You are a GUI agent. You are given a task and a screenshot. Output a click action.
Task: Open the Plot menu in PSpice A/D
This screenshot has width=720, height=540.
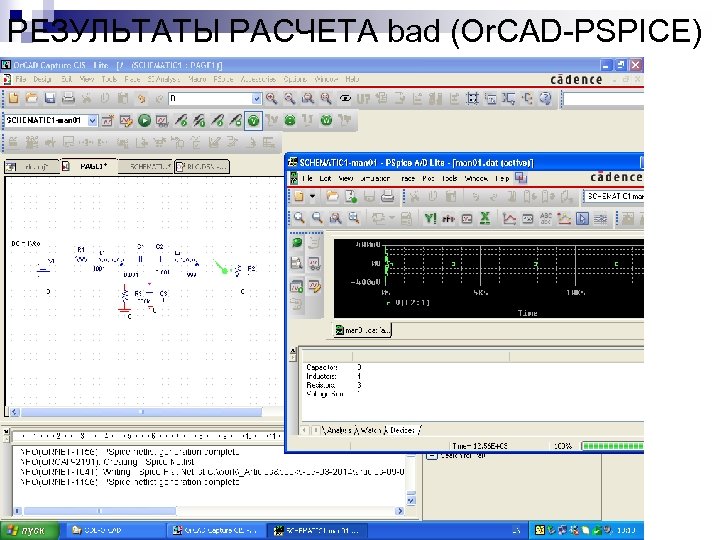click(x=428, y=178)
